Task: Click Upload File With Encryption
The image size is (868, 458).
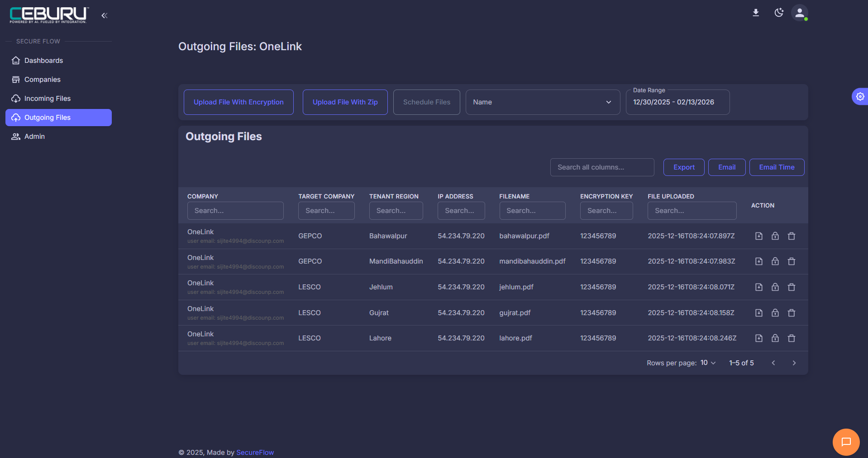Action: point(238,102)
